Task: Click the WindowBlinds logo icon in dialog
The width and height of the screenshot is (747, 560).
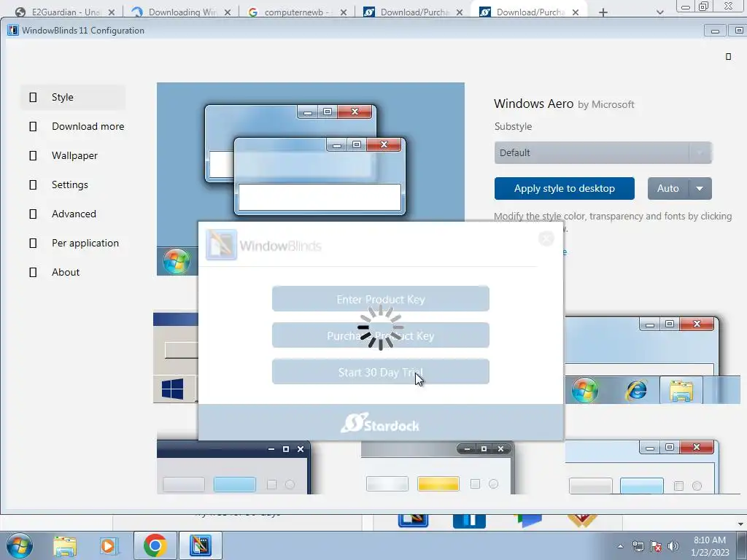Action: (222, 245)
